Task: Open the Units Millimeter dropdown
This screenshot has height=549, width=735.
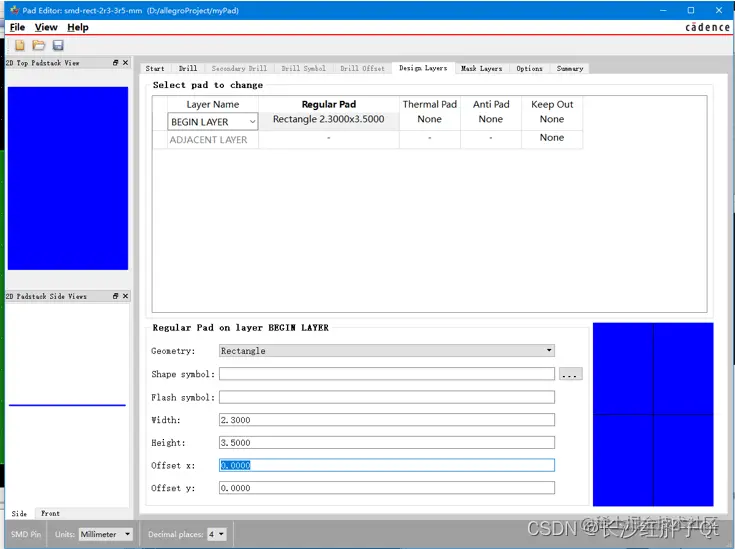Action: 106,534
